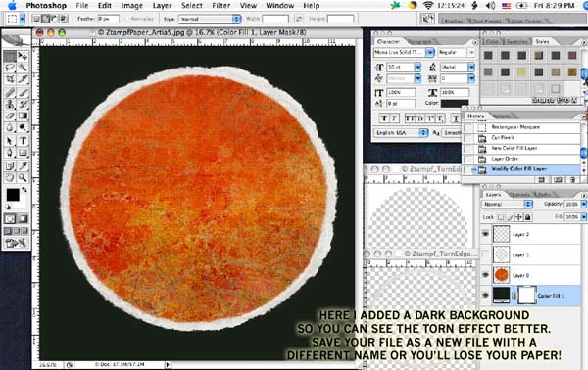588x370 pixels.
Task: Select the Path Selection tool
Action: point(10,141)
